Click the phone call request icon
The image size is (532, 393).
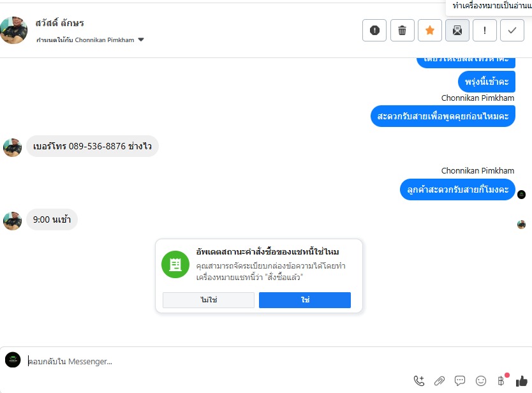pos(419,381)
